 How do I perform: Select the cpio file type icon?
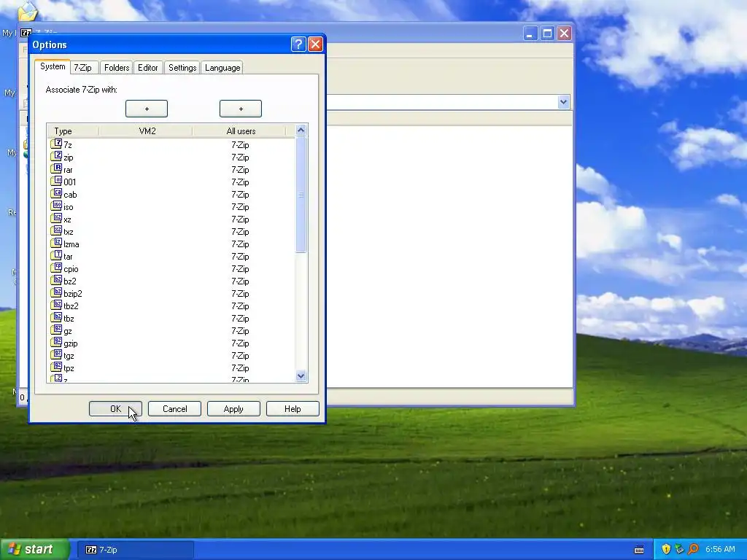point(56,268)
